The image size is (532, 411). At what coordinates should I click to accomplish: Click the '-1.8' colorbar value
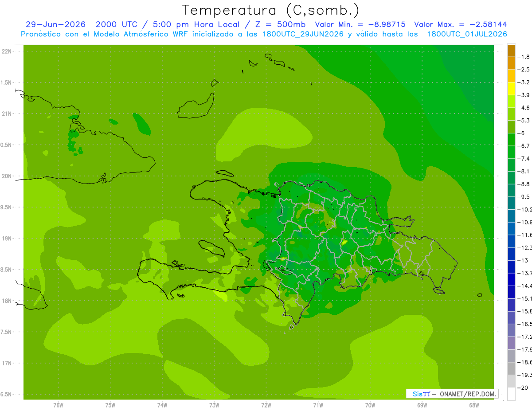click(524, 57)
